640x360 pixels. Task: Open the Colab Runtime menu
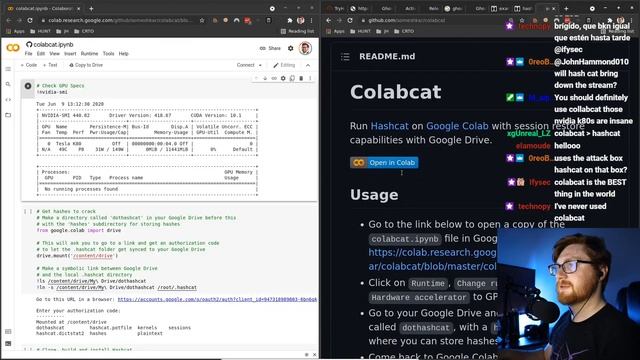89,53
